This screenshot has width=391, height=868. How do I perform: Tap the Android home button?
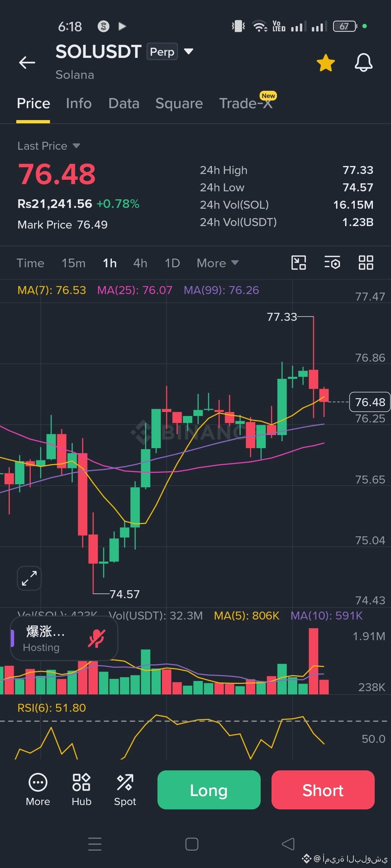[192, 844]
